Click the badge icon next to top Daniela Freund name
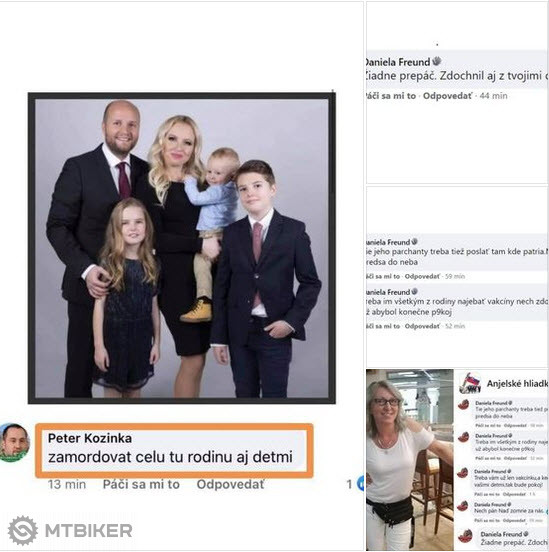The height and width of the screenshot is (552, 549). point(437,61)
